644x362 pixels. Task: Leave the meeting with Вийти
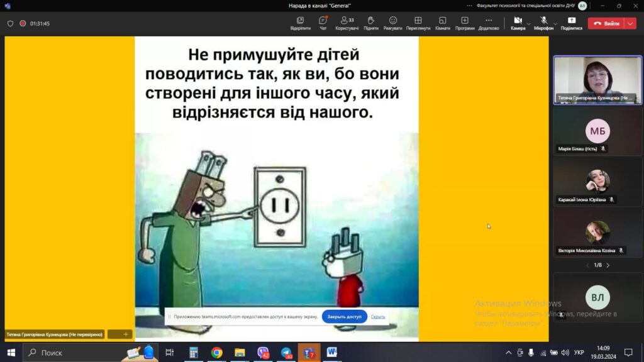(x=606, y=23)
